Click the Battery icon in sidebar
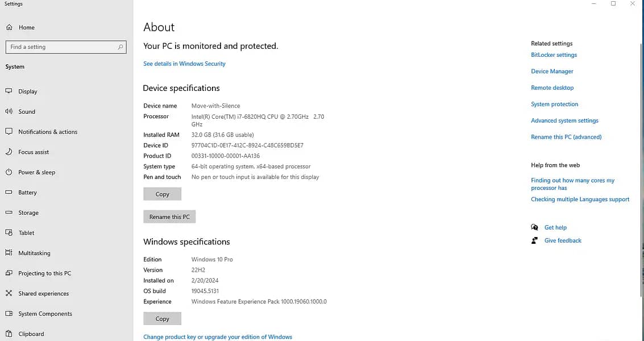Screen dimensions: 644x341 pos(9,193)
